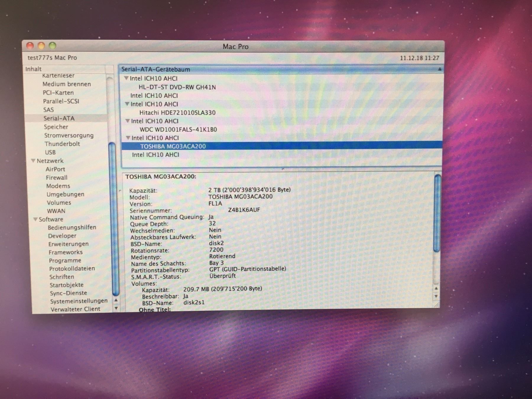Select HL-DT-ST DVD-RW GH41N device
Image resolution: width=532 pixels, height=399 pixels.
pos(177,87)
